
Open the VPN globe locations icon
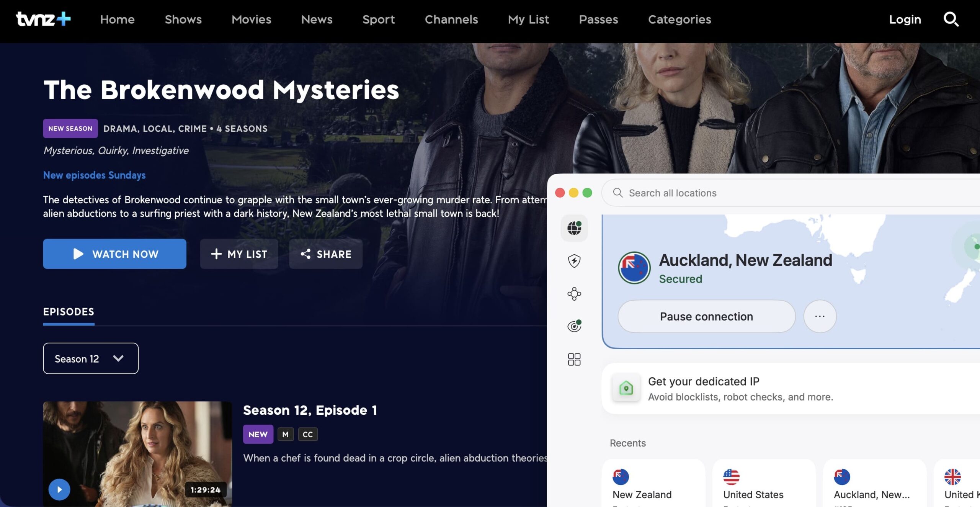pyautogui.click(x=574, y=228)
